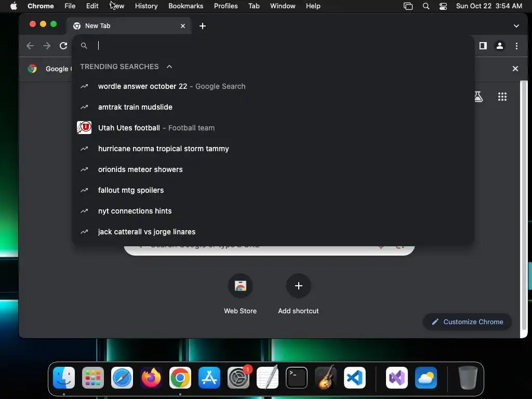Open the File menu
532x399 pixels.
click(x=70, y=6)
